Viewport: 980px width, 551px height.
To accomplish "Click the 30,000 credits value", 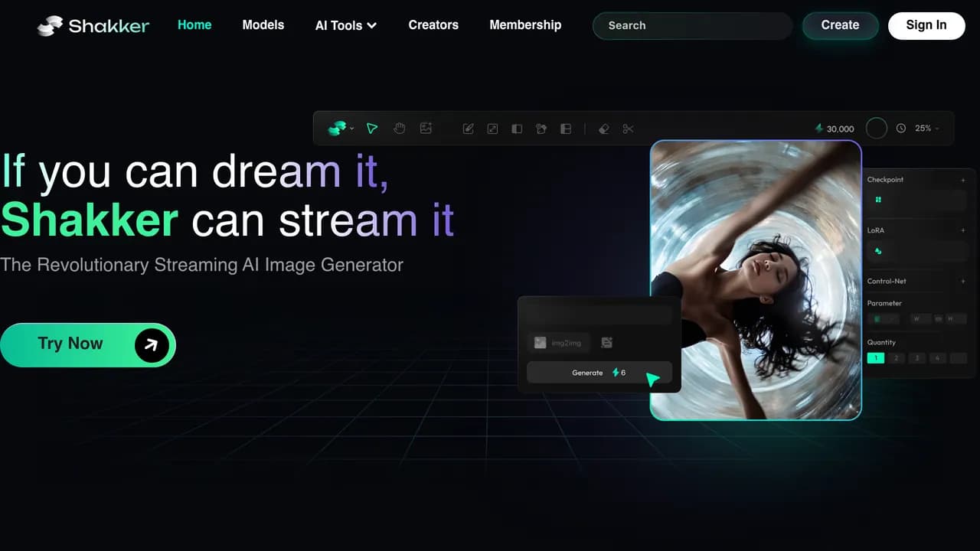I will 841,129.
